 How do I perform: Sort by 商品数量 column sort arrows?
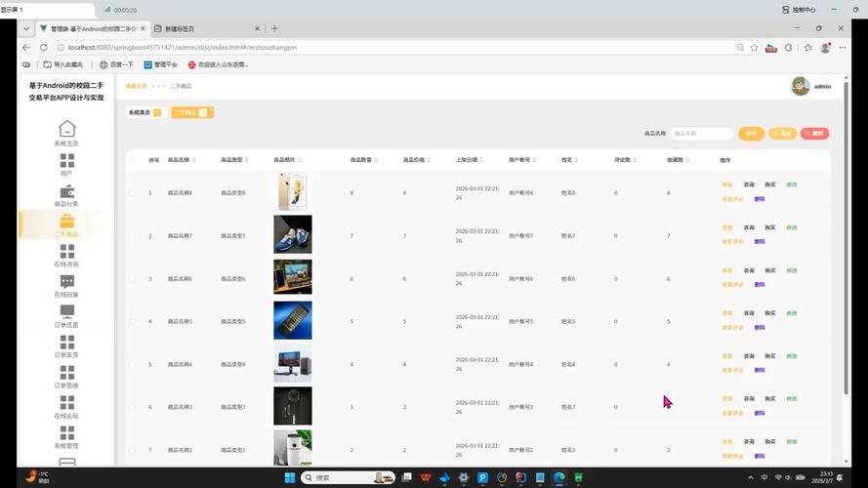[x=376, y=160]
